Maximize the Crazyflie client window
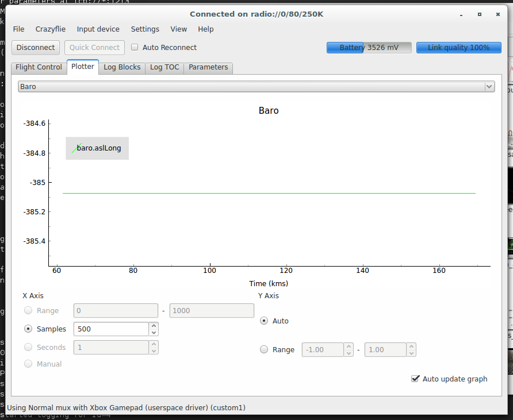513x420 pixels. (x=479, y=14)
